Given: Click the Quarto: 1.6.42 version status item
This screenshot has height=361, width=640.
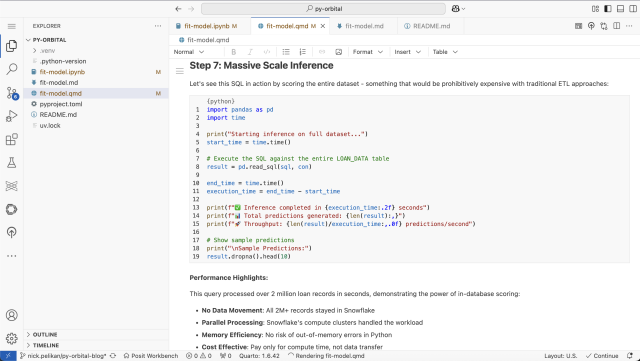Looking at the screenshot, I should [259, 356].
